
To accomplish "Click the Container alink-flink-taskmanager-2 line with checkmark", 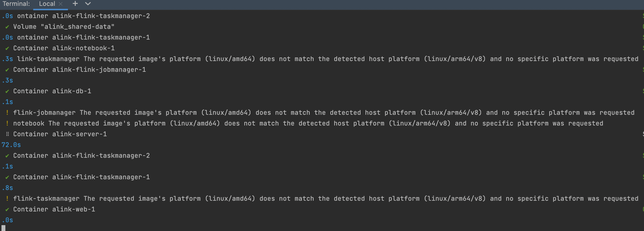I will coord(82,156).
